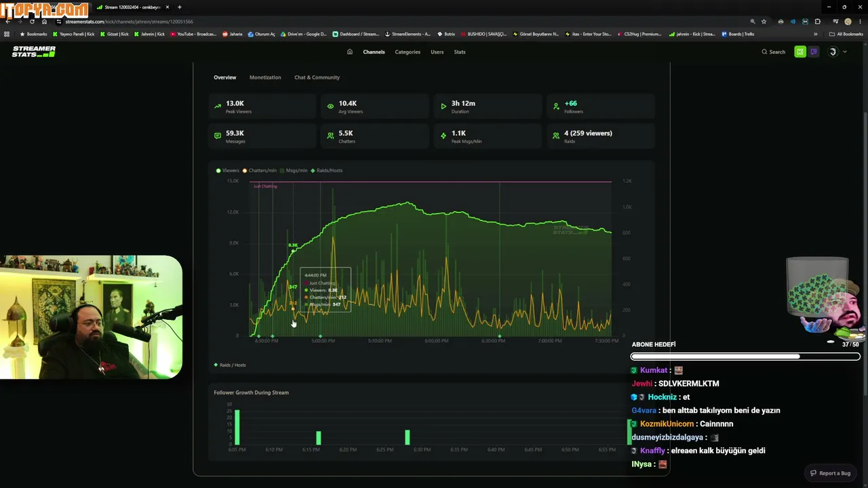Open the user profile avatar
Screen dimensions: 868x488
[833, 52]
